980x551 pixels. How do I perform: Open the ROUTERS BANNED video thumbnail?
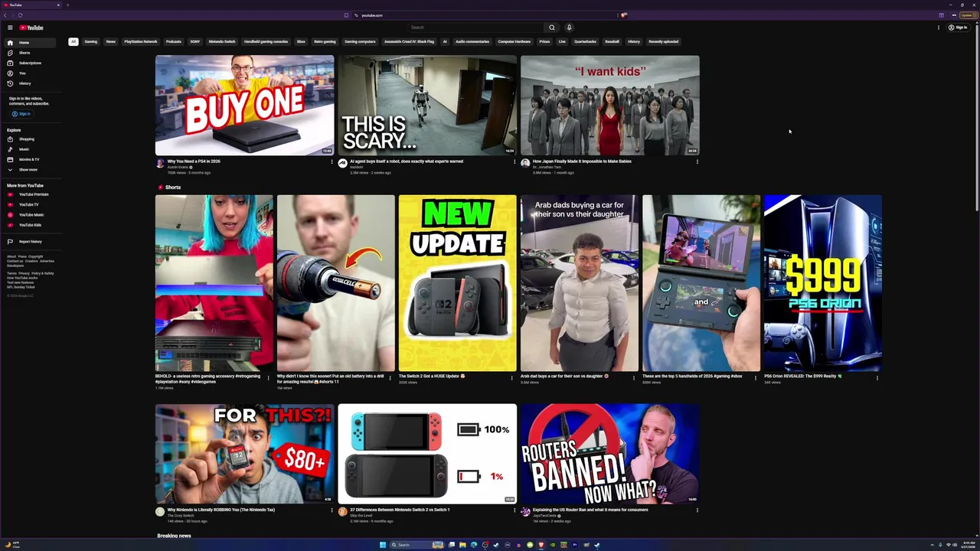(x=610, y=454)
